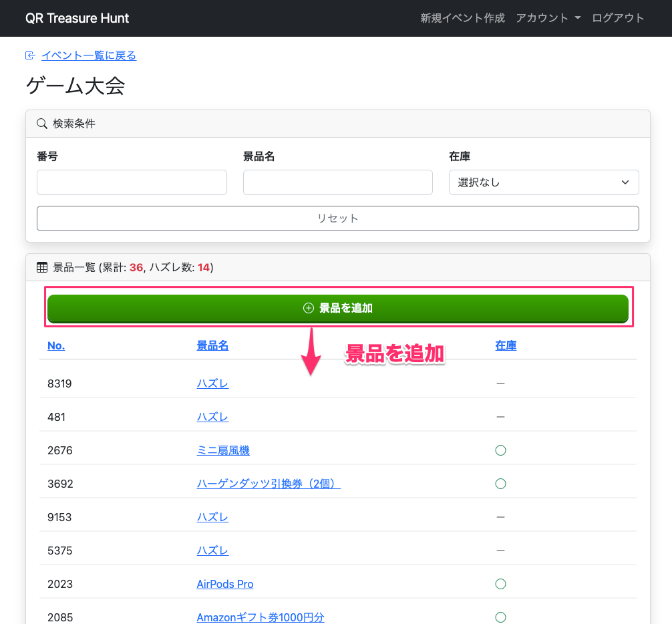Click the green stock circle for ミニ扇風機

coord(500,450)
